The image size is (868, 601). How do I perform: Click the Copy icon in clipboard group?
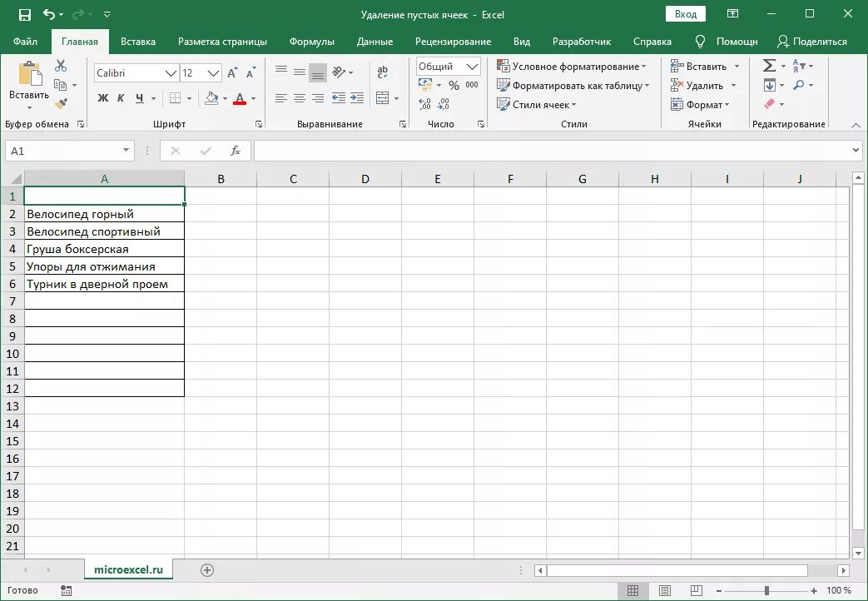coord(61,85)
